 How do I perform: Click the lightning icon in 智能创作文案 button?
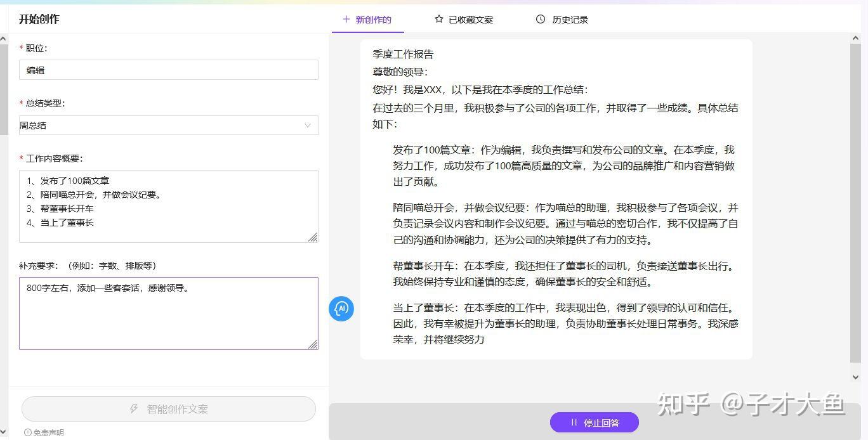click(x=133, y=408)
